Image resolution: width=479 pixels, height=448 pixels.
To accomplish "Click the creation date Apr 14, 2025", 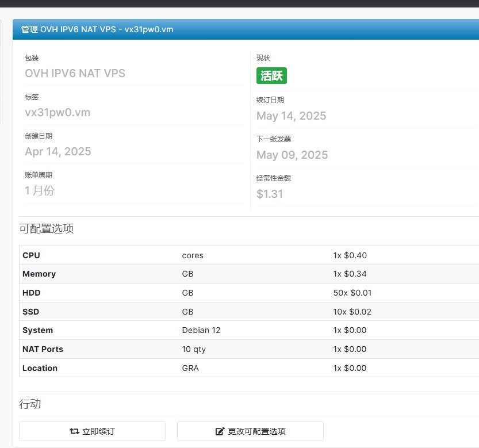I will coord(58,152).
